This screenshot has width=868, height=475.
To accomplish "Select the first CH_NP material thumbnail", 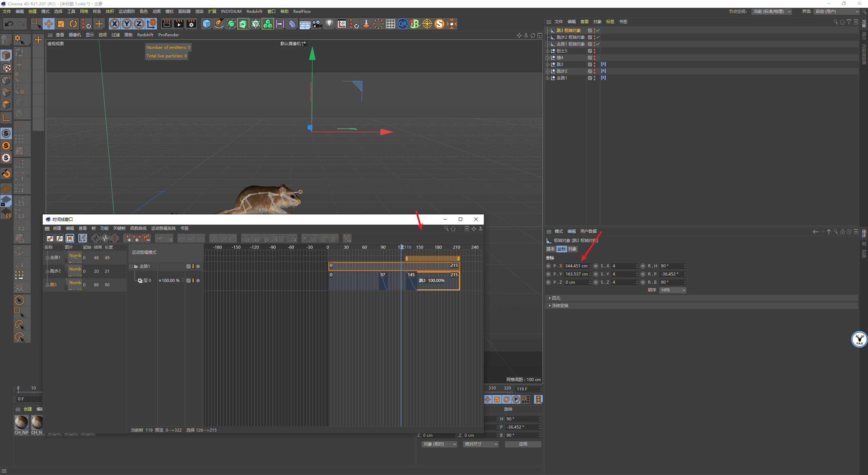I will (x=21, y=423).
